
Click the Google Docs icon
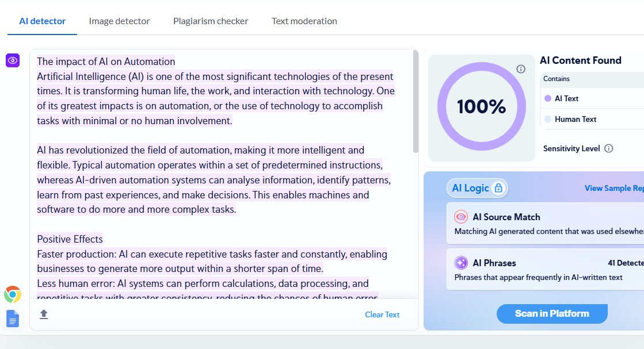pos(13,319)
